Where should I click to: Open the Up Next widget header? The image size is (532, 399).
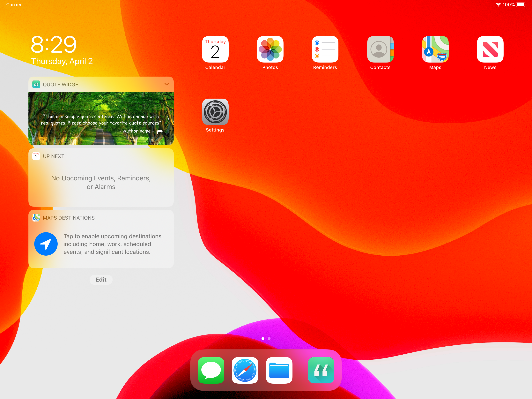click(x=53, y=156)
